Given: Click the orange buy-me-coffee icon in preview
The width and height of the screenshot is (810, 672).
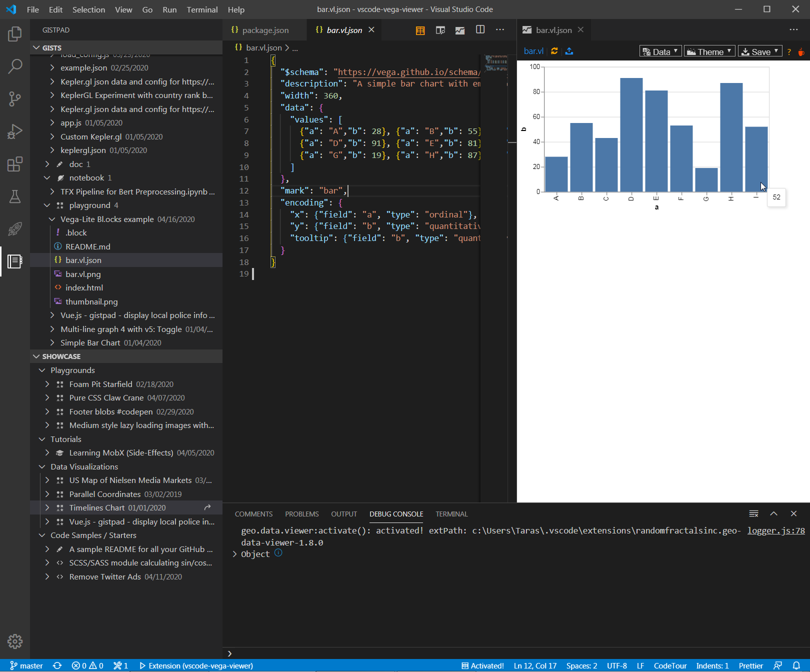Looking at the screenshot, I should pyautogui.click(x=801, y=51).
